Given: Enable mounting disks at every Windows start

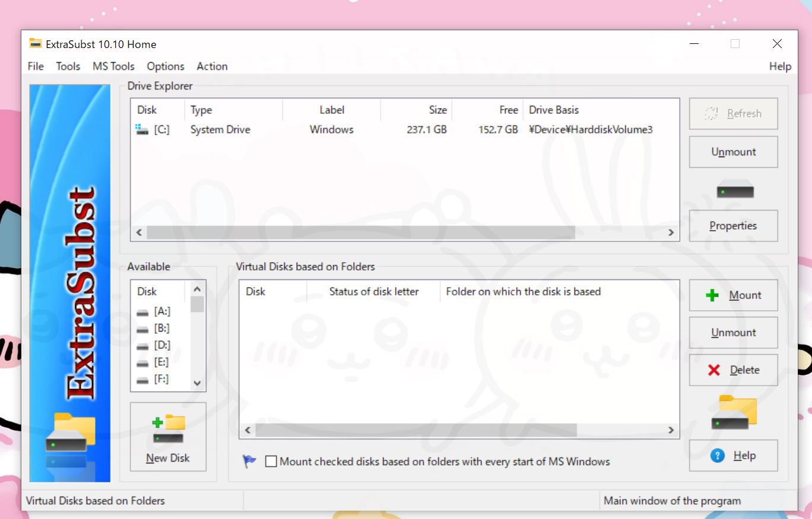Looking at the screenshot, I should [271, 461].
